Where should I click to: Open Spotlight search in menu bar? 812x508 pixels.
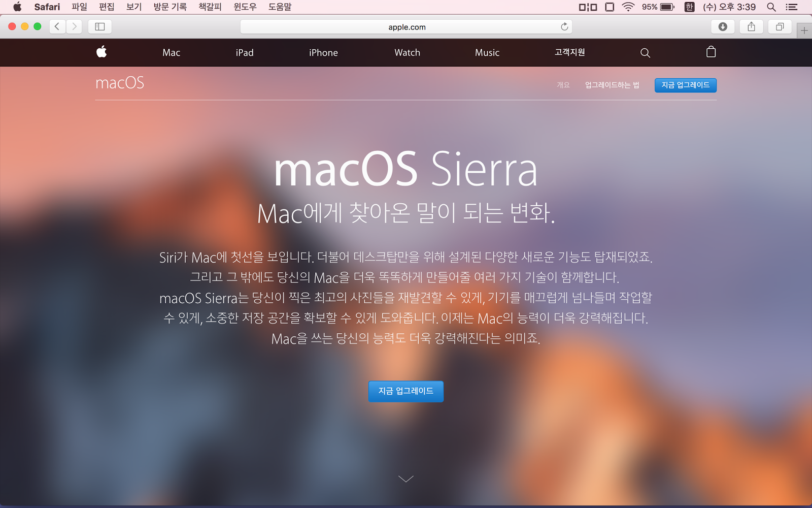pos(771,7)
